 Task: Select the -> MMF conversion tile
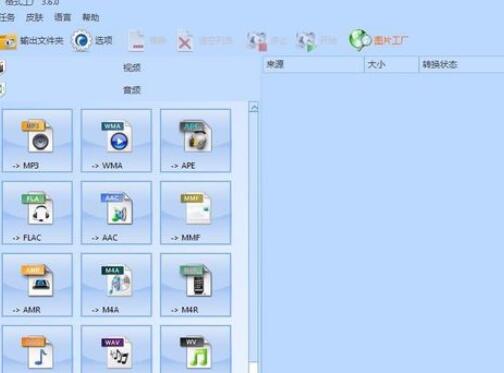point(195,213)
